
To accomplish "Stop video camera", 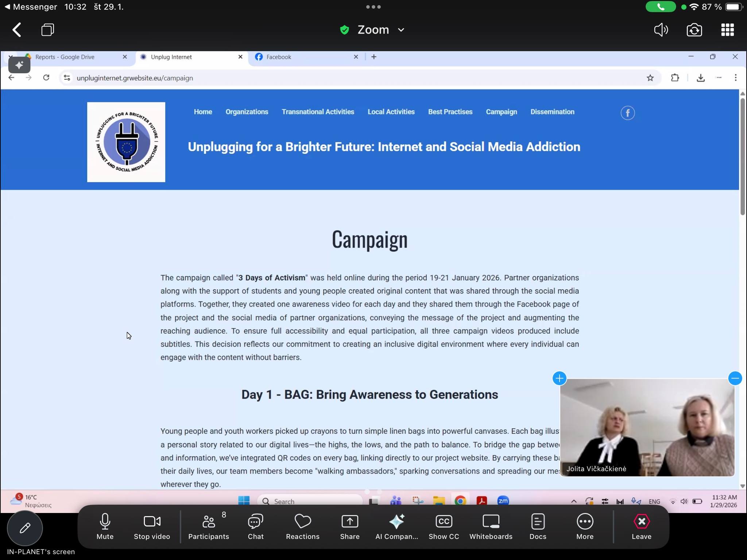I will point(152,526).
